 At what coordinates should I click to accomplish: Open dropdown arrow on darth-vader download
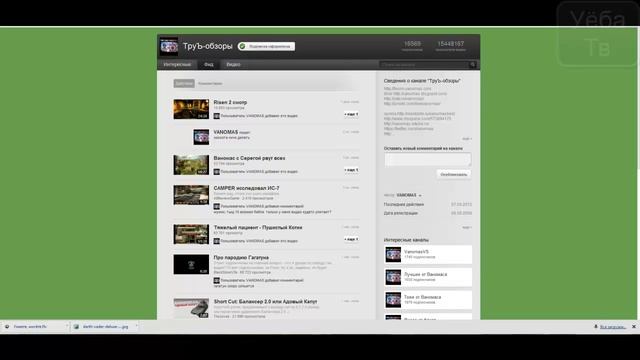136,326
